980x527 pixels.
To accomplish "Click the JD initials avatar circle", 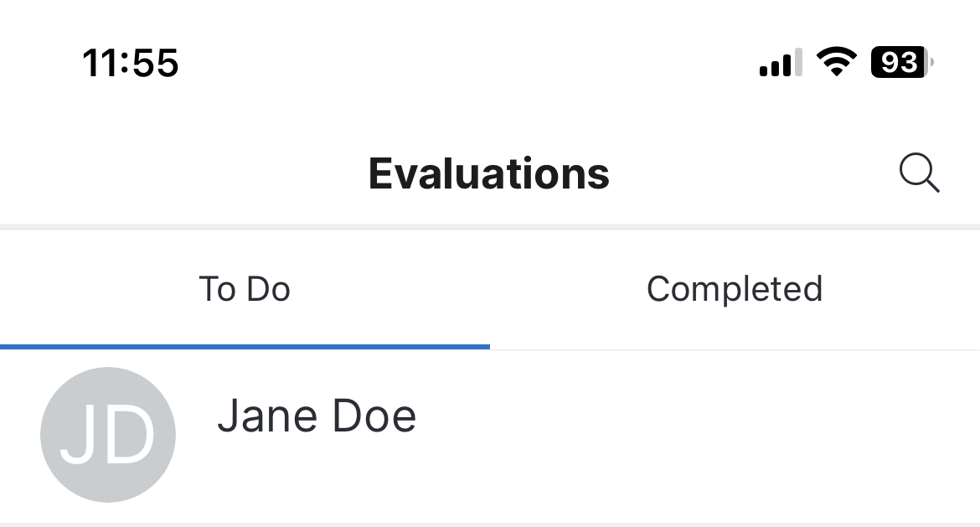I will [x=108, y=435].
